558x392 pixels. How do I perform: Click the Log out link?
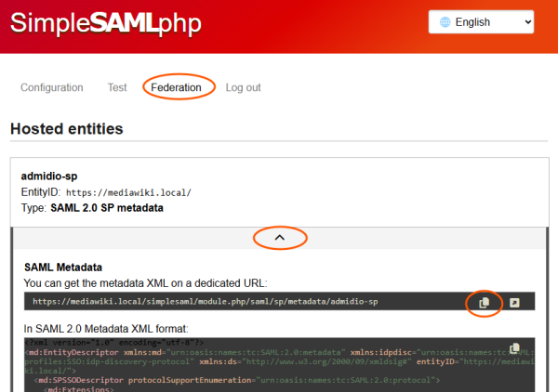click(243, 87)
